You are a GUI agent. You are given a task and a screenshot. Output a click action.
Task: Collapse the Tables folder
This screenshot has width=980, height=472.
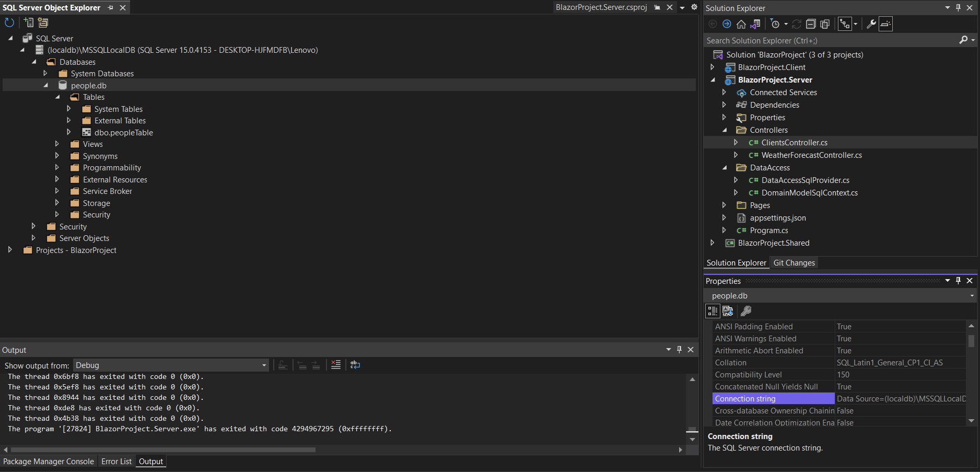point(57,97)
